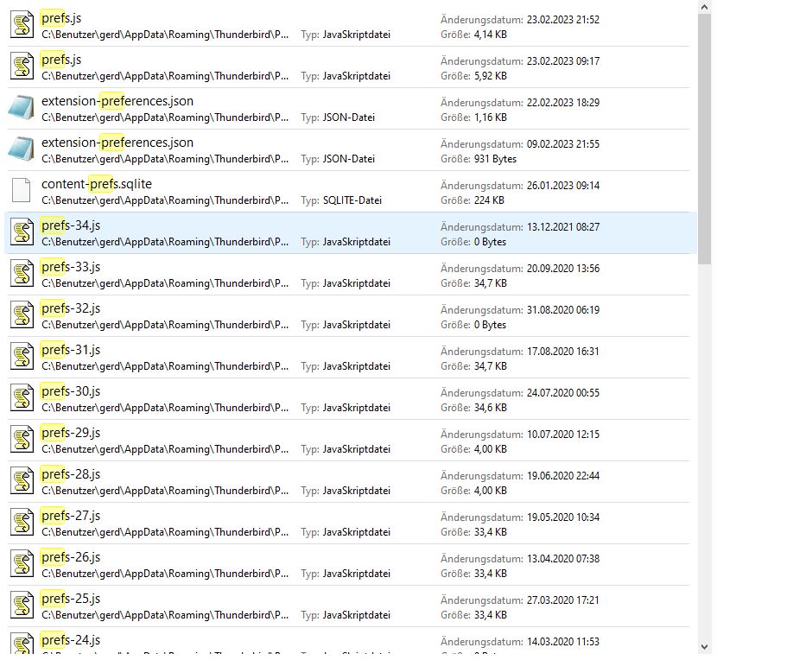
Task: Click the folder path under content-prefs.sqlite
Action: pos(165,200)
